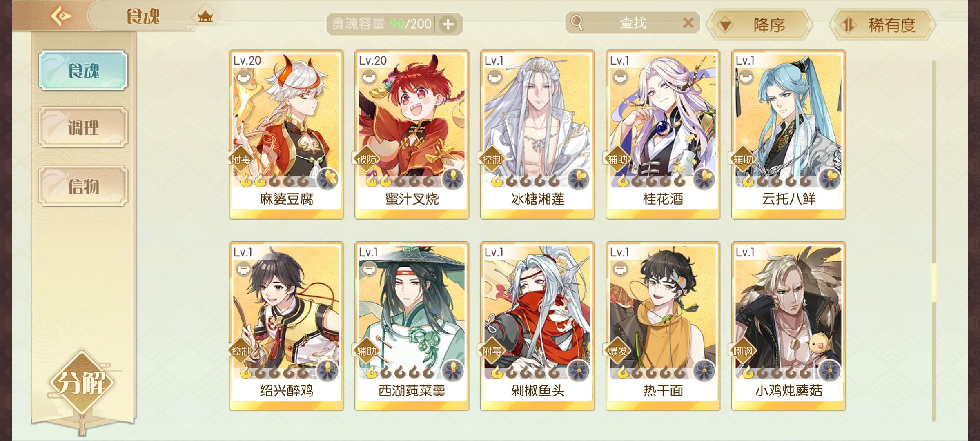Open the 稀有度 sort dropdown
The image size is (980, 441).
tap(883, 25)
